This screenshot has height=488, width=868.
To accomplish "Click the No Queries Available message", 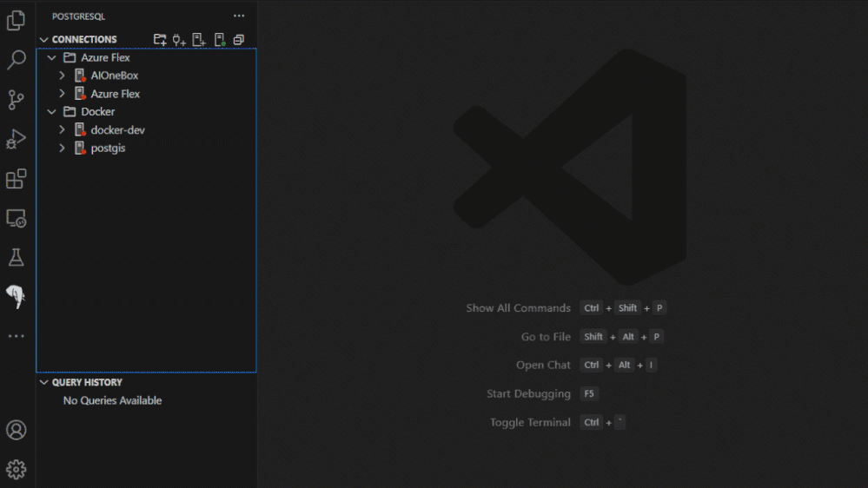I will click(x=112, y=400).
